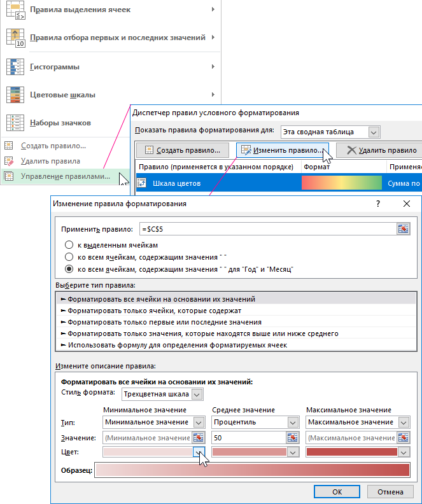Image resolution: width=422 pixels, height=504 pixels.
Task: Confirm with the OK button
Action: (337, 492)
